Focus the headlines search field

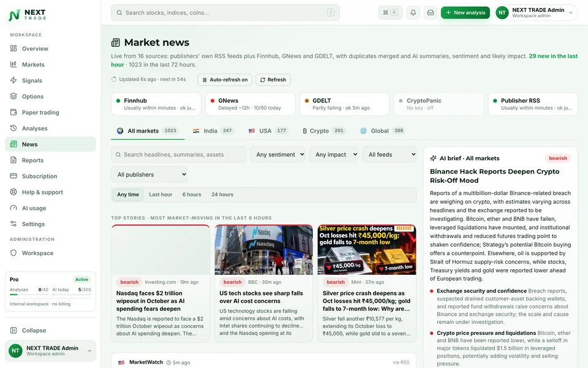(178, 155)
